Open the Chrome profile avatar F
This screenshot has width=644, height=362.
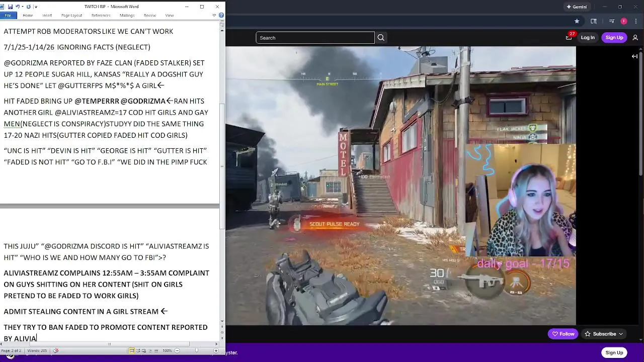coord(624,21)
